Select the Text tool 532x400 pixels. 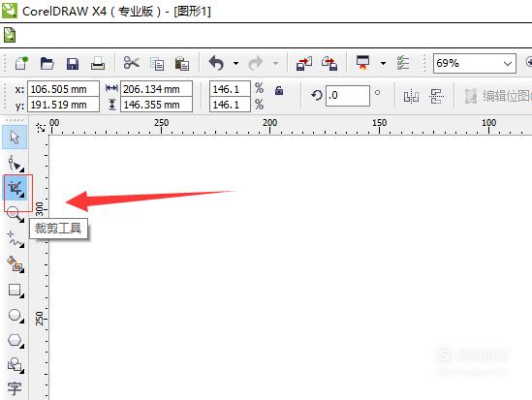[15, 388]
